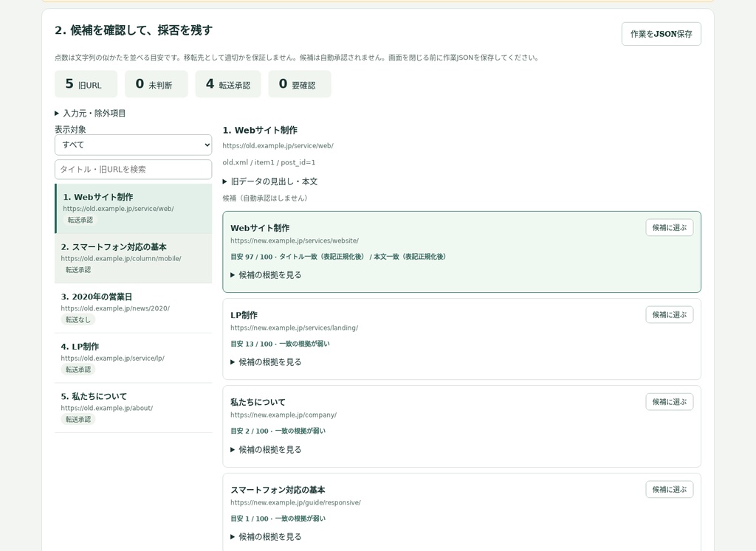Select list item 1. Webサイト制作

pos(134,209)
